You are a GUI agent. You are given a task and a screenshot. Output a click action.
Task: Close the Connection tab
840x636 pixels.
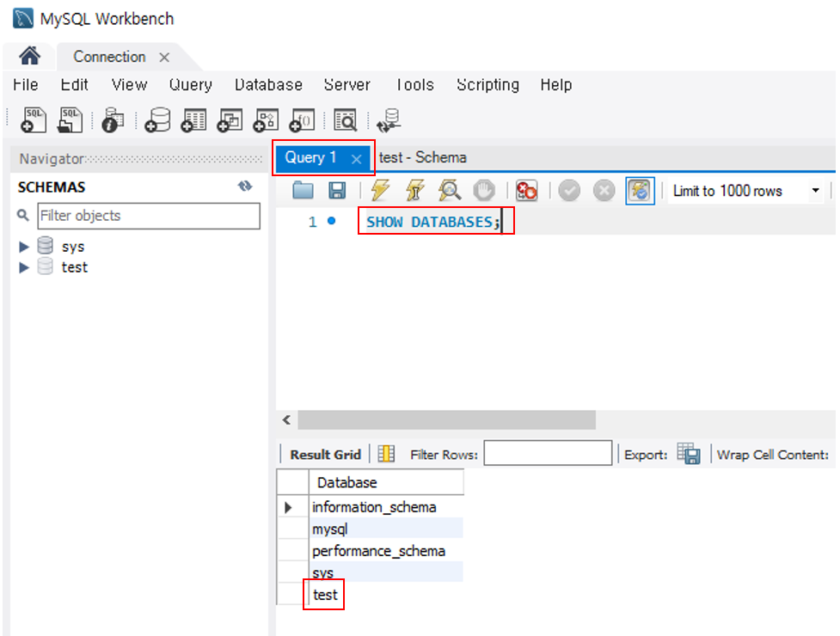pos(164,58)
